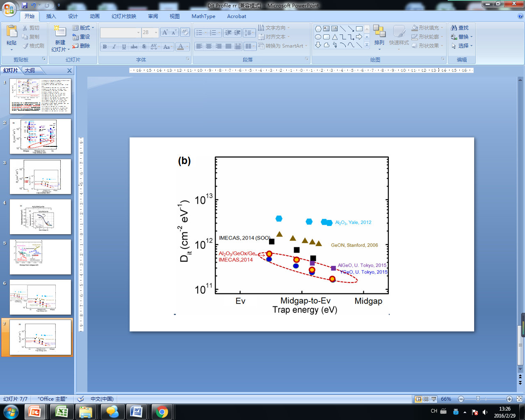Click the Find (查找) binoculars icon
525x420 pixels.
pos(454,28)
